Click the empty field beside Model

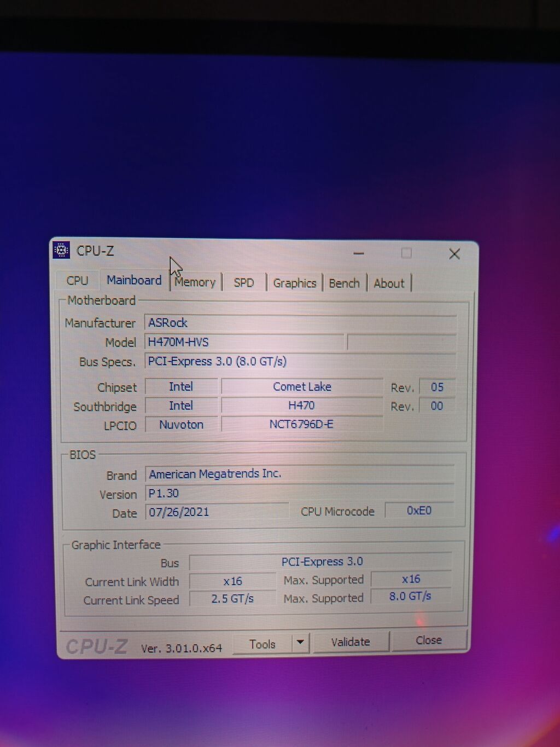(401, 342)
